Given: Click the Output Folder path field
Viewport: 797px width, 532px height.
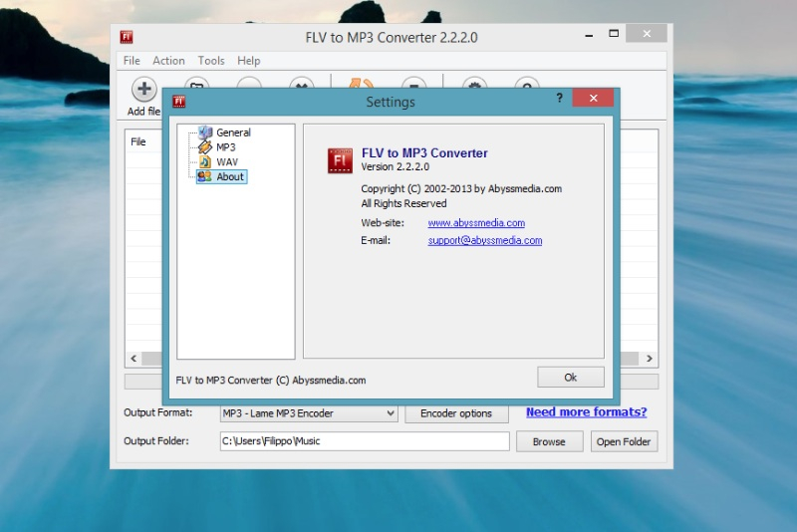Looking at the screenshot, I should point(364,441).
